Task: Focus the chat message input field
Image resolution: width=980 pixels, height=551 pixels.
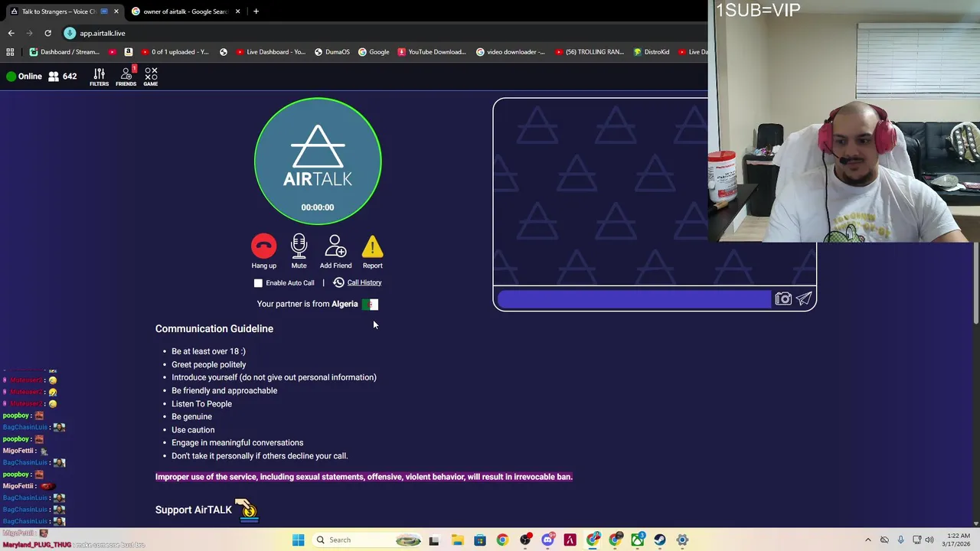Action: point(634,299)
